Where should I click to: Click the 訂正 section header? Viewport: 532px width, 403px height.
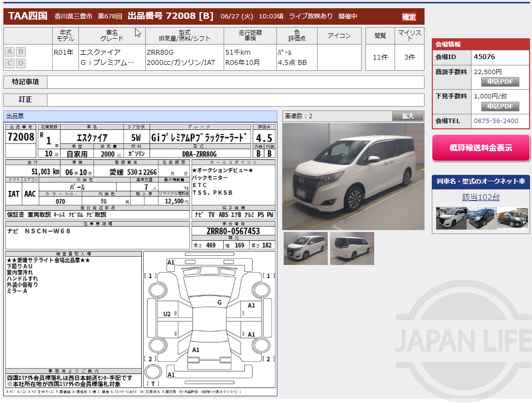click(x=25, y=100)
